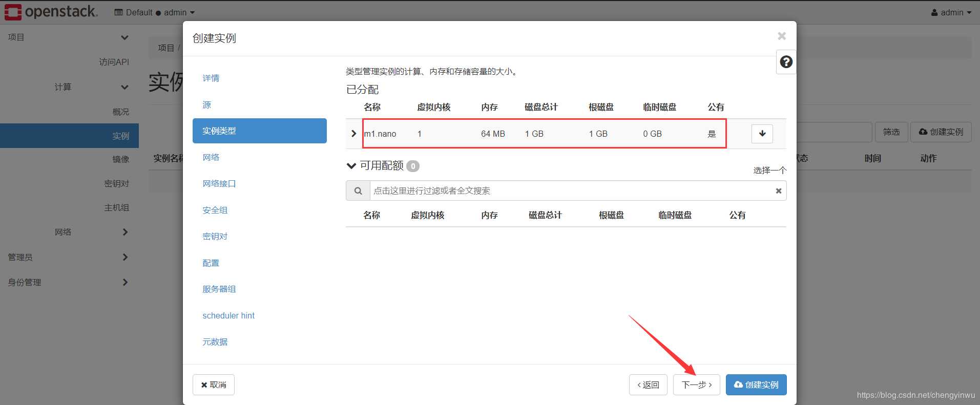Open the Default admin project dropdown
This screenshot has height=405, width=980.
[154, 12]
